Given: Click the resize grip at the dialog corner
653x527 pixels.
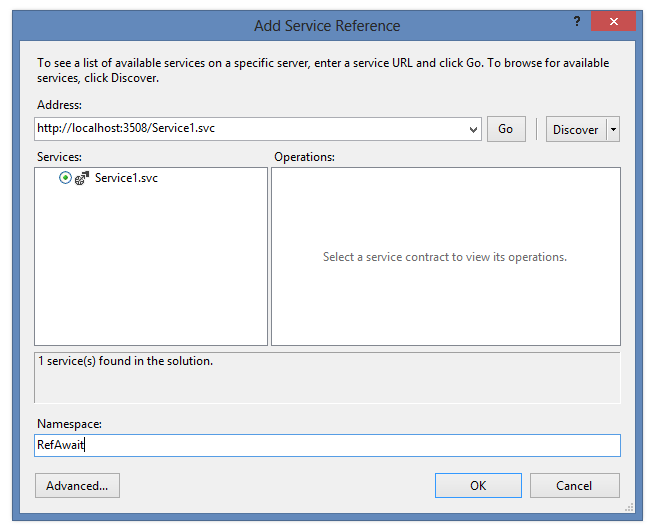Looking at the screenshot, I should coord(629,507).
